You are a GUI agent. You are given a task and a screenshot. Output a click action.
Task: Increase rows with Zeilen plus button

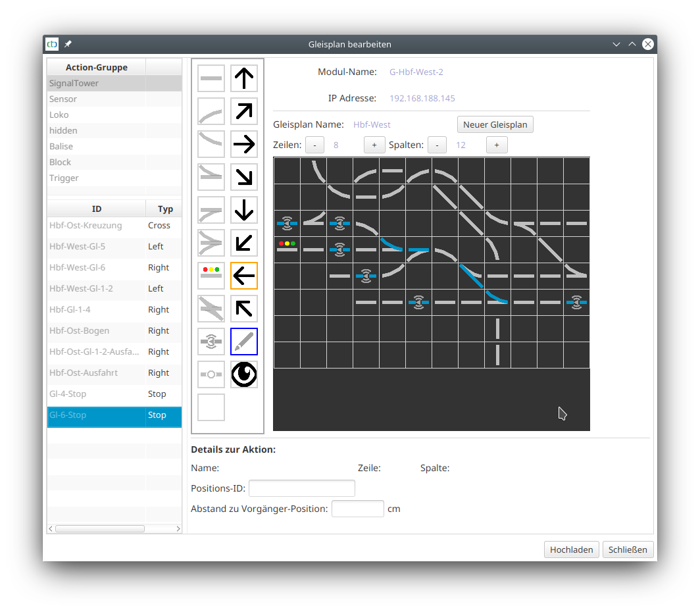click(374, 145)
